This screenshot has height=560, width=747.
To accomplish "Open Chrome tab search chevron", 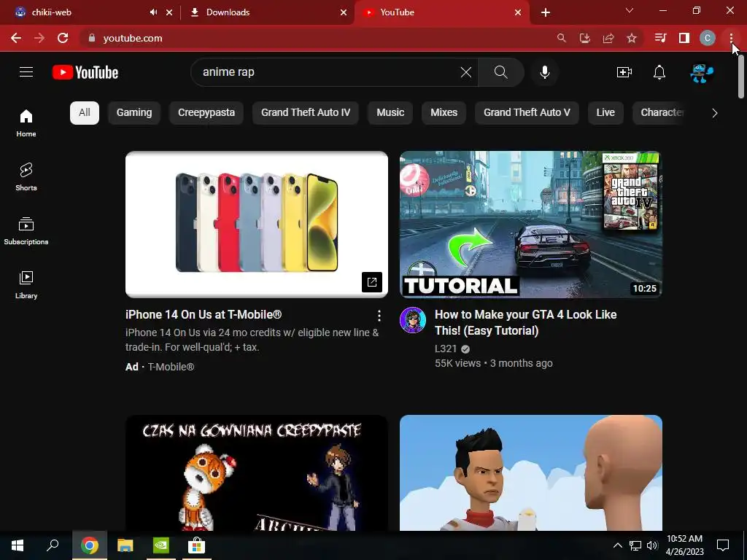I will tap(630, 10).
